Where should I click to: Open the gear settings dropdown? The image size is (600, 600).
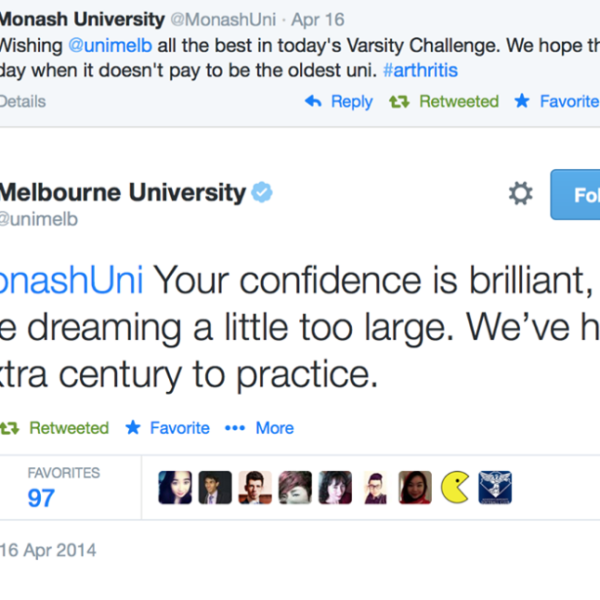pyautogui.click(x=521, y=194)
